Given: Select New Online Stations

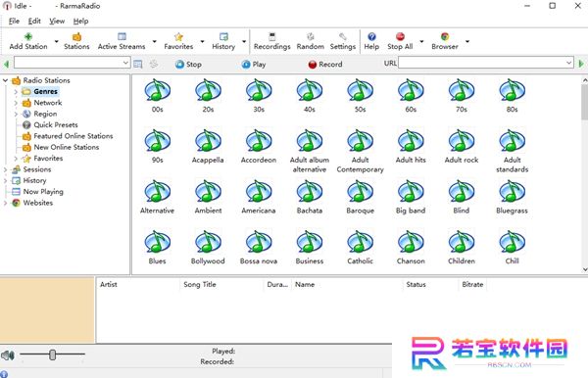Looking at the screenshot, I should pos(67,147).
